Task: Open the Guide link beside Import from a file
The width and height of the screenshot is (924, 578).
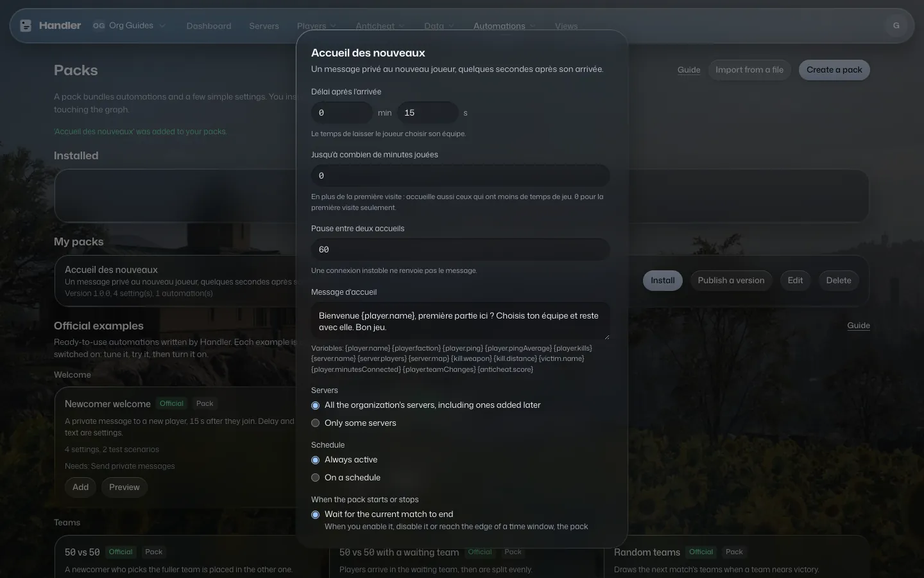Action: (x=689, y=70)
